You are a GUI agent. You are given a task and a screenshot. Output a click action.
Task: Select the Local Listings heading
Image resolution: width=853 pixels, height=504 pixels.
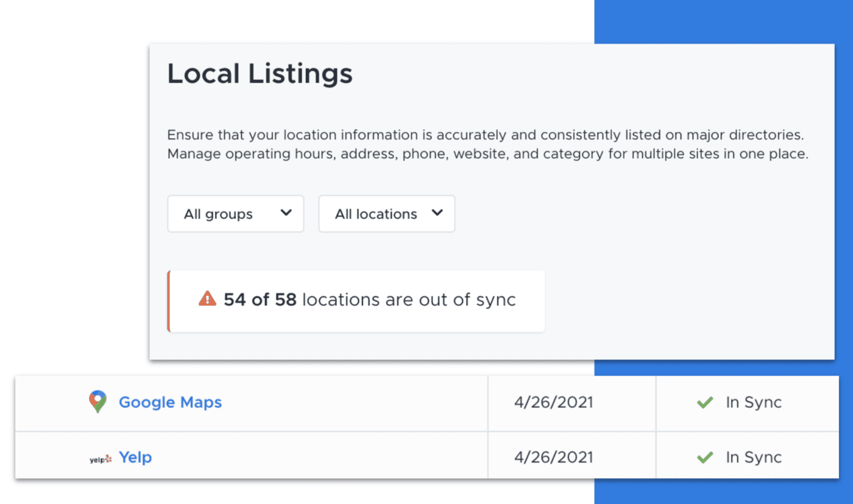point(260,73)
